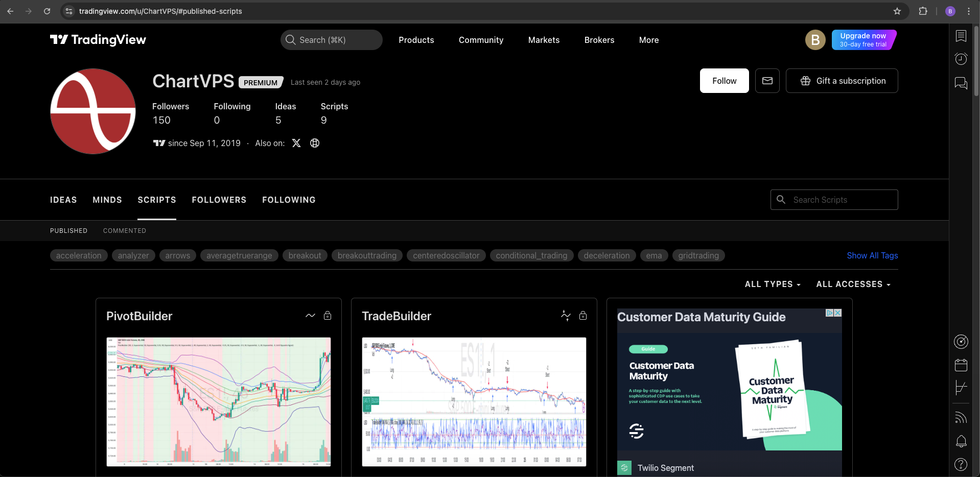Open the PivotBuilder chart thumbnail
Screen dimensions: 980x477
click(x=219, y=401)
